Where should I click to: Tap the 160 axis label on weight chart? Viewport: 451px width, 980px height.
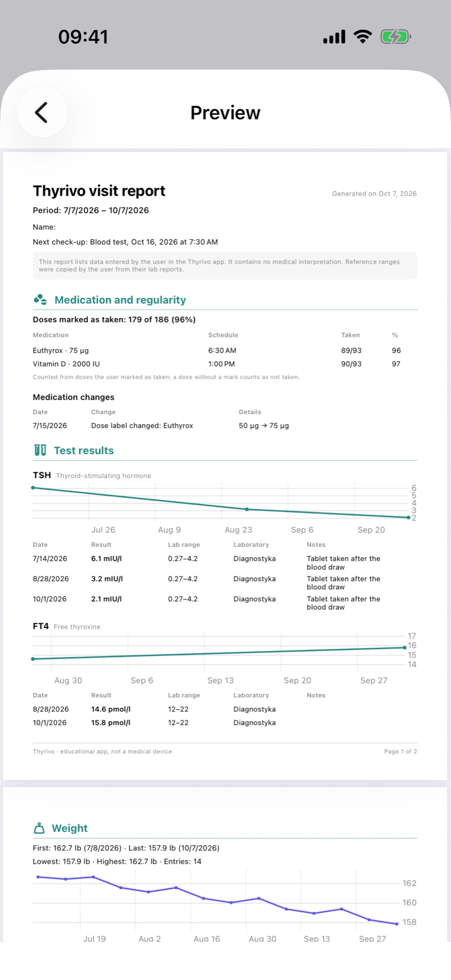(409, 903)
